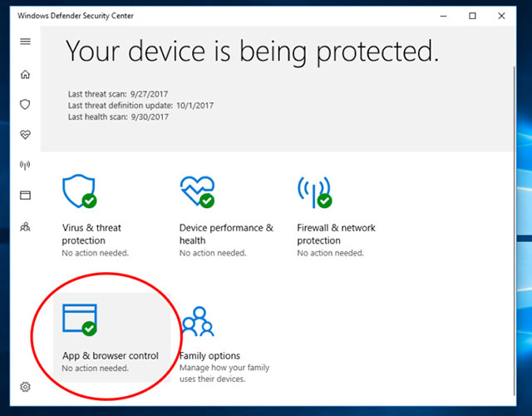This screenshot has width=532, height=416.
Task: Click 'Last threat scan: 9/27/2017' text
Action: pyautogui.click(x=118, y=94)
